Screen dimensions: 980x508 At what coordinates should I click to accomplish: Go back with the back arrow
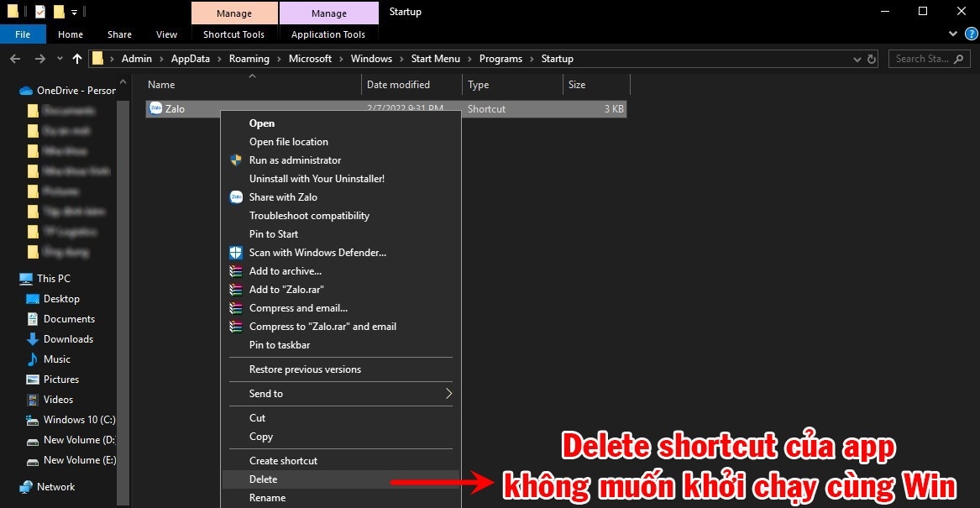16,59
